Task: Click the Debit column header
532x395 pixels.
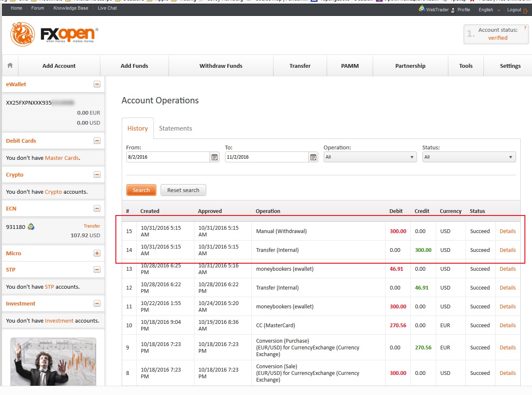Action: point(396,211)
